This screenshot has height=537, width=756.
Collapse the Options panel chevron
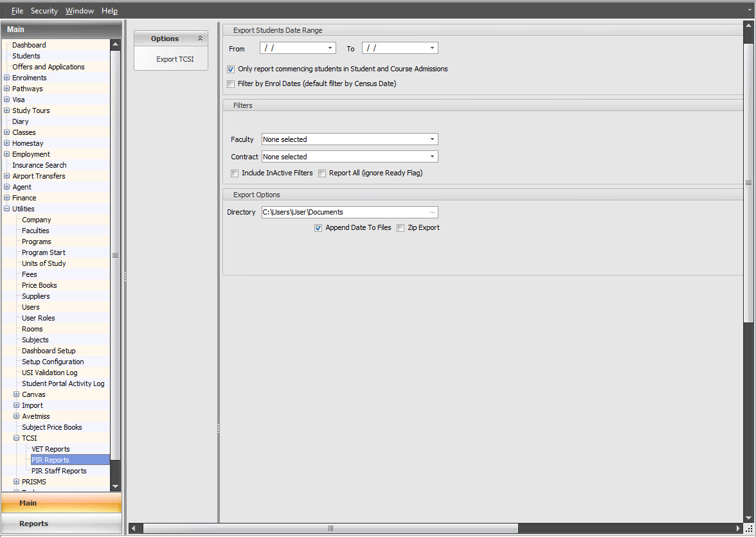tap(200, 39)
